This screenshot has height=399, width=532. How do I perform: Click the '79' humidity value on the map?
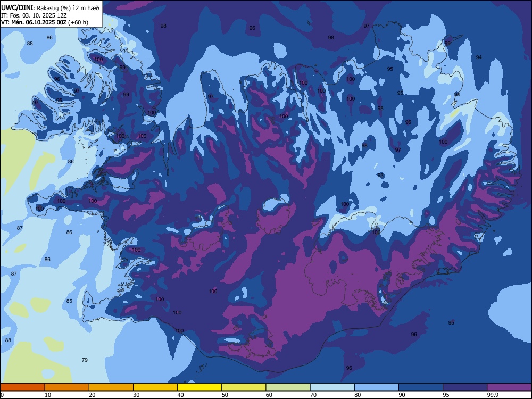coord(85,360)
